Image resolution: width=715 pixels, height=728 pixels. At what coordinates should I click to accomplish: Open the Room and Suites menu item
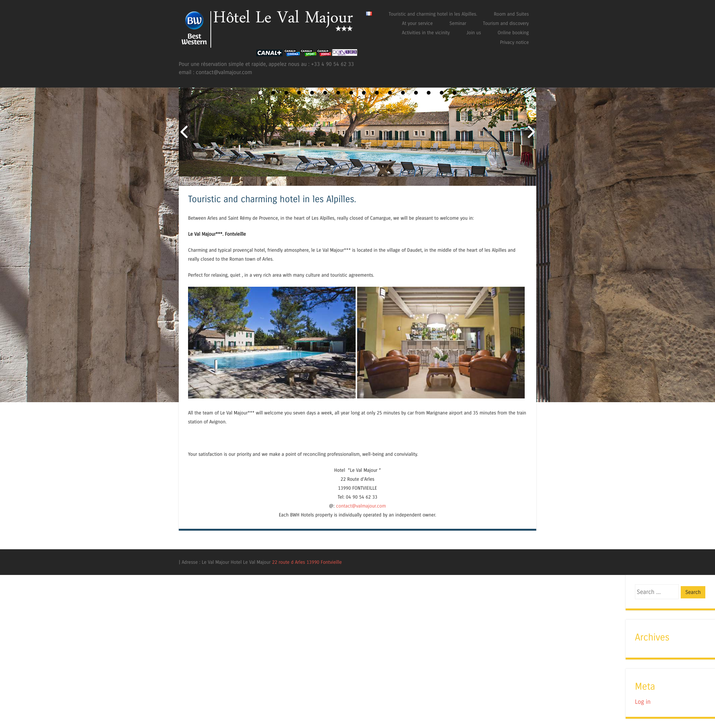tap(511, 14)
